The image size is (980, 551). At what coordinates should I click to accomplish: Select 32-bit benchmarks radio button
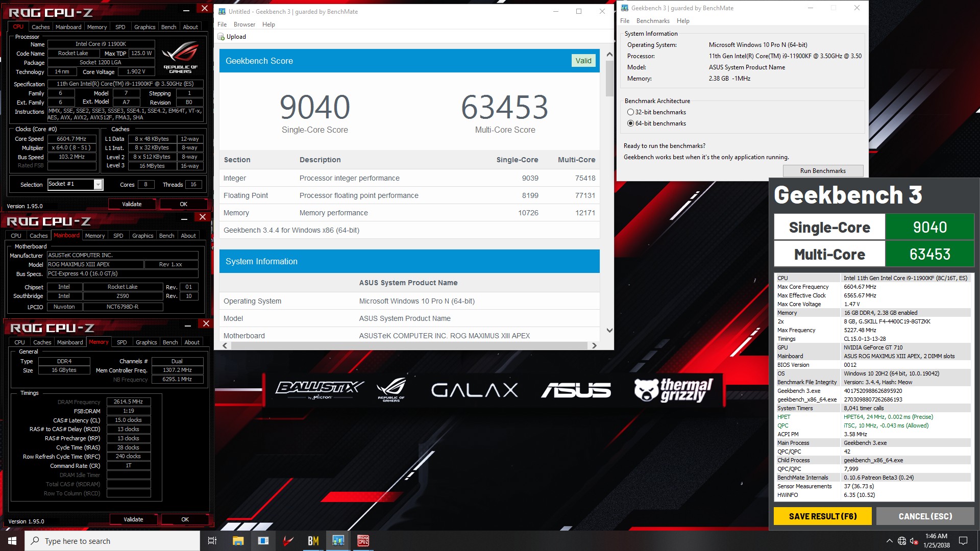coord(630,112)
